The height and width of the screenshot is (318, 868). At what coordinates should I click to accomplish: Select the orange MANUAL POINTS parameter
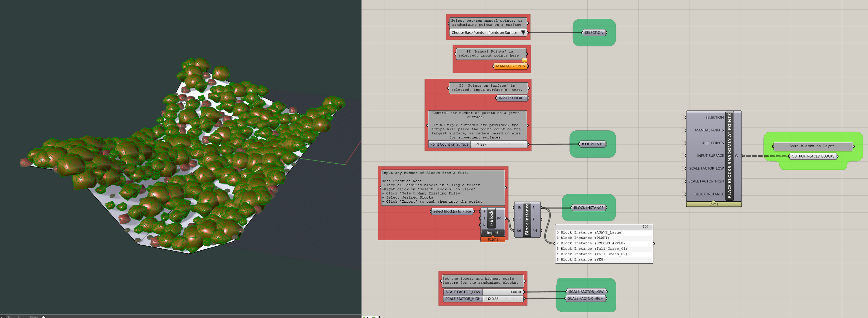click(x=510, y=66)
